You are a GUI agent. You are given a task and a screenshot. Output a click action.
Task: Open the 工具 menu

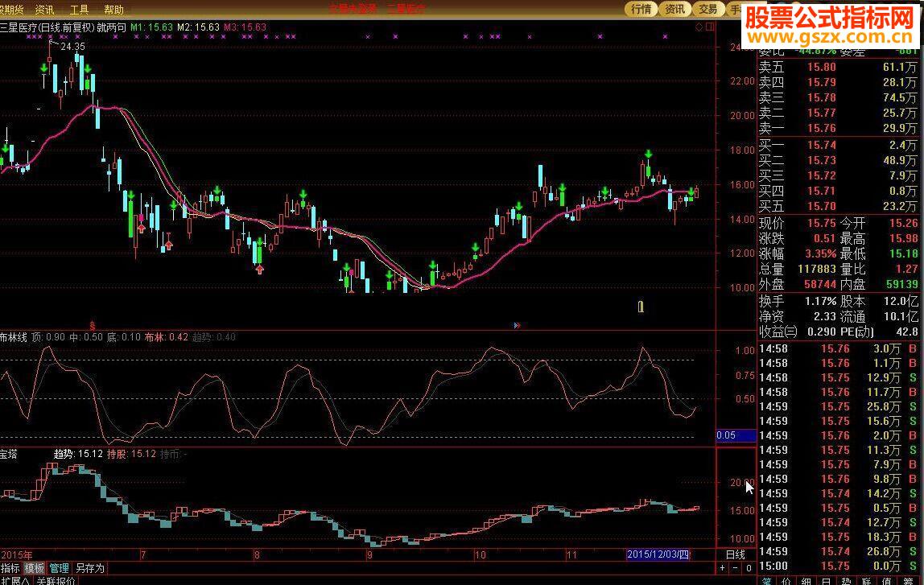point(79,10)
